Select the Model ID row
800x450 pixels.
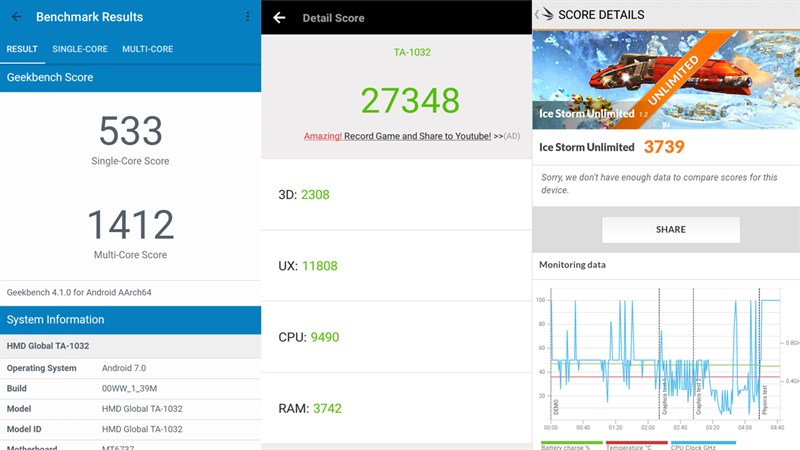pyautogui.click(x=131, y=429)
